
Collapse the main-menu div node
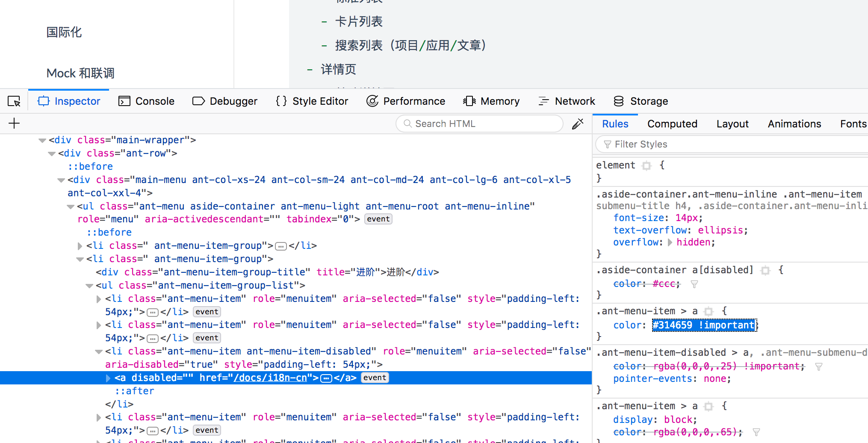click(61, 180)
